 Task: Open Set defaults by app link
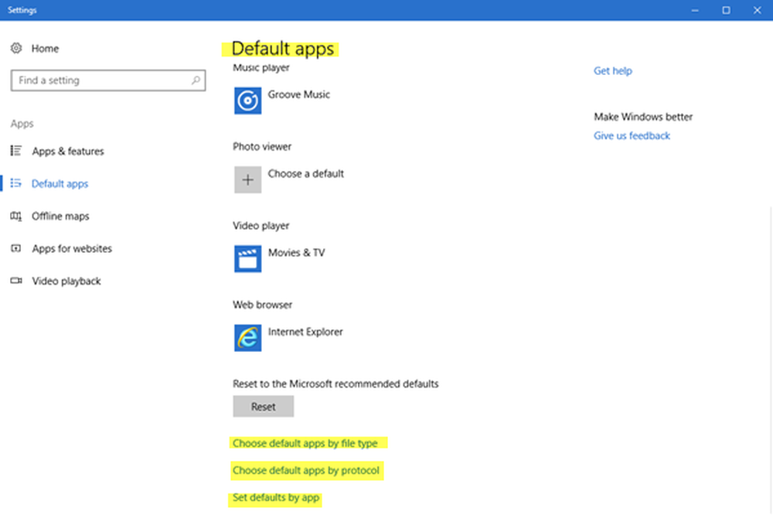coord(276,497)
